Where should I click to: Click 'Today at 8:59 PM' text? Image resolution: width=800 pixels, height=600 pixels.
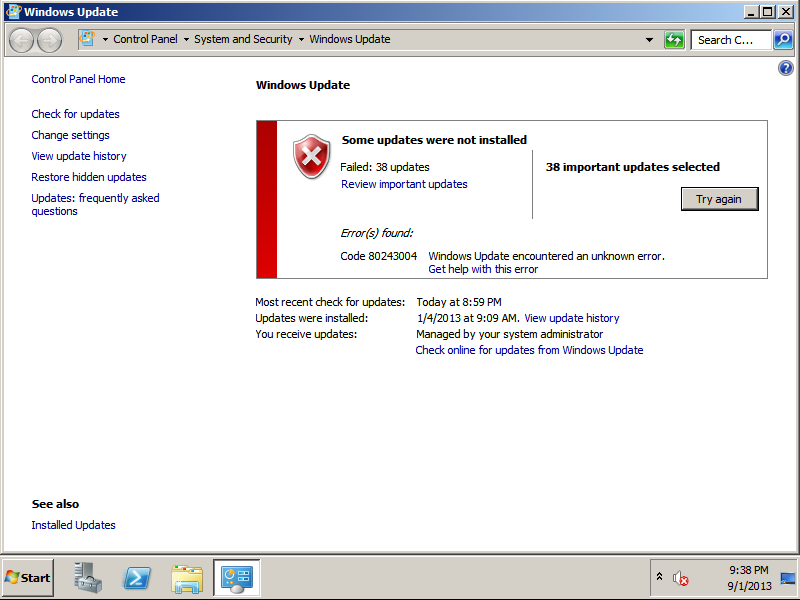pos(459,302)
